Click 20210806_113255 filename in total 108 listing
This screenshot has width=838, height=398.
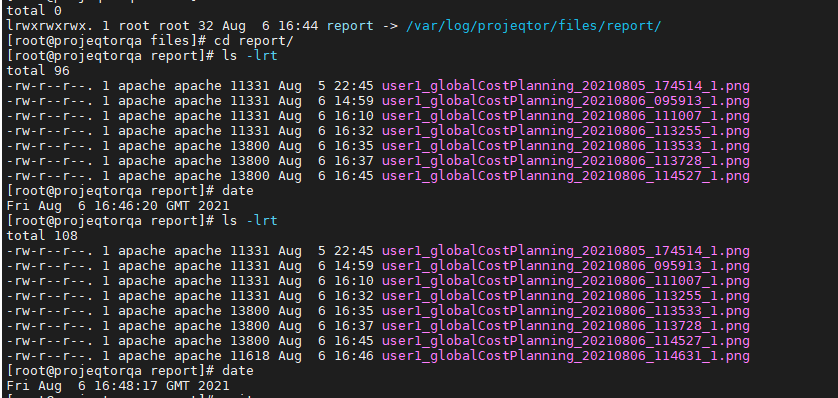565,295
